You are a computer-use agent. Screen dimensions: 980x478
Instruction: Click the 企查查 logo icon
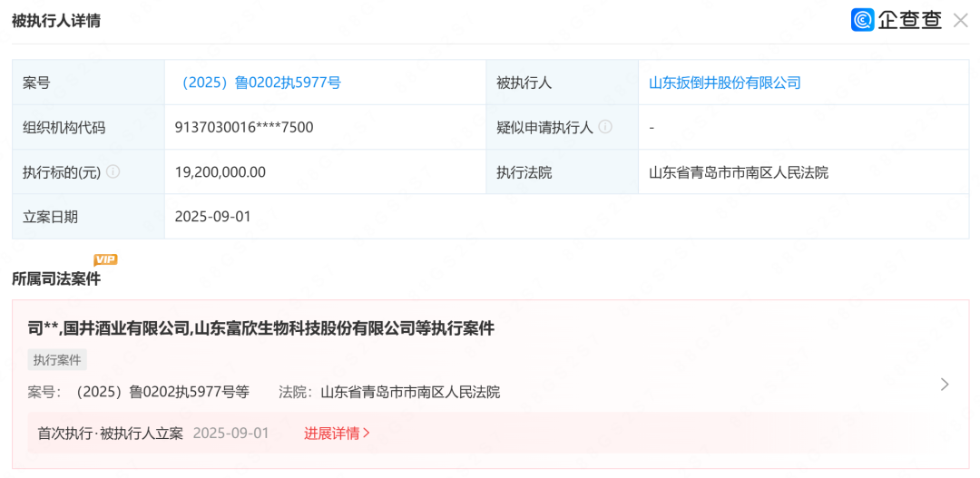click(862, 20)
